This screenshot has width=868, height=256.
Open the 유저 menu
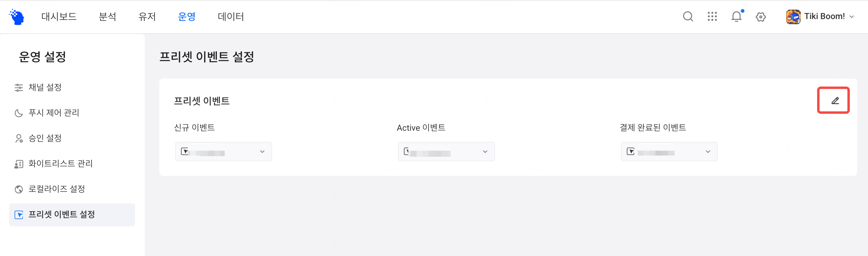point(147,17)
